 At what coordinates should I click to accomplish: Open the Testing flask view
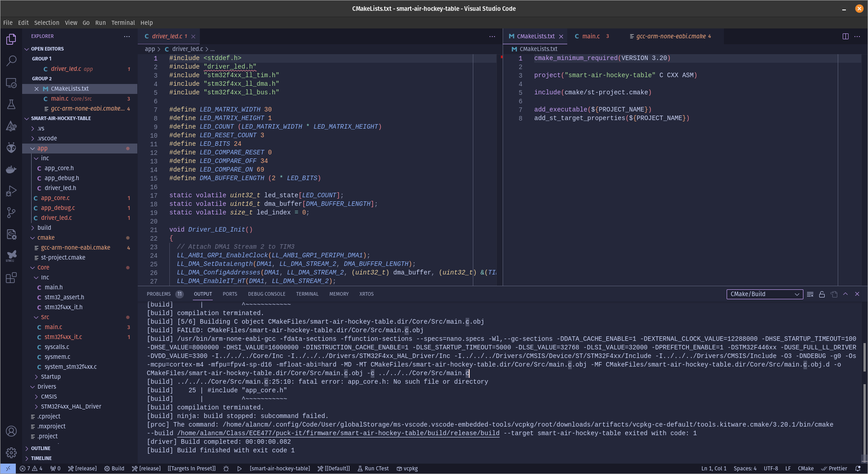(x=11, y=104)
